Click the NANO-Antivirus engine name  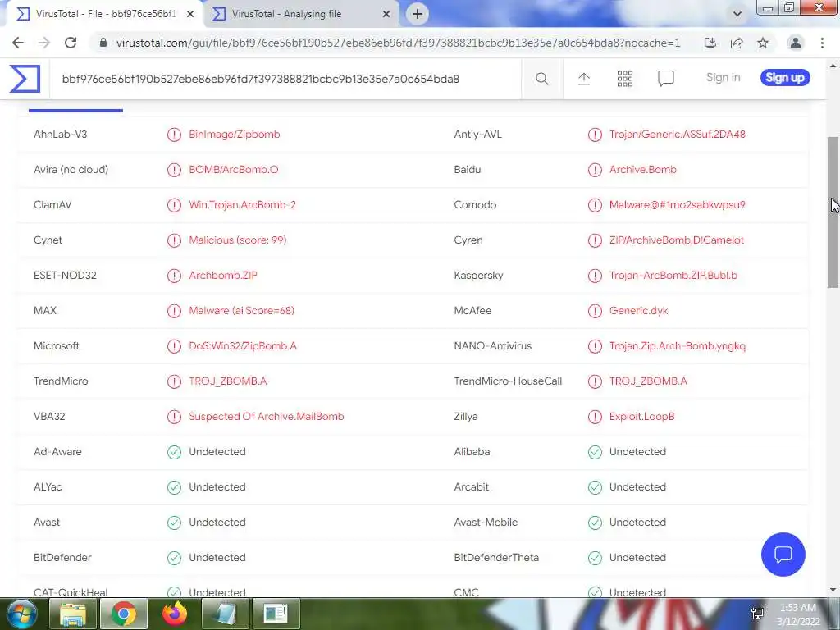click(x=493, y=346)
